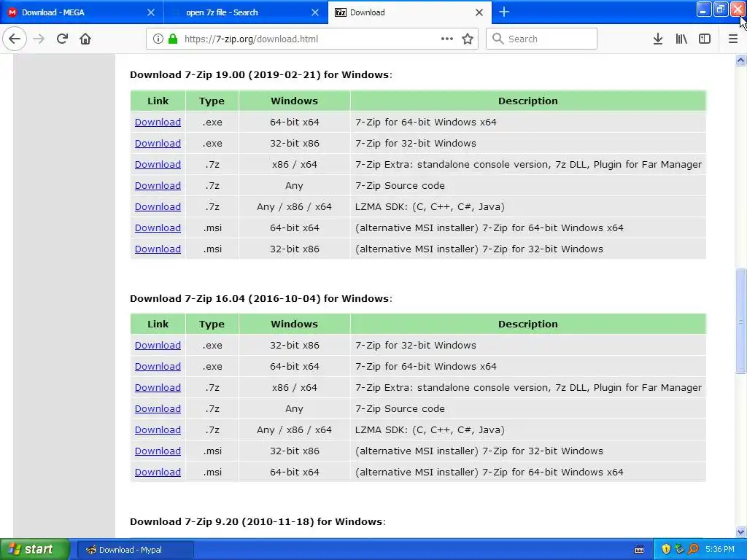Click the green padlock security icon
This screenshot has width=747, height=560.
click(173, 39)
